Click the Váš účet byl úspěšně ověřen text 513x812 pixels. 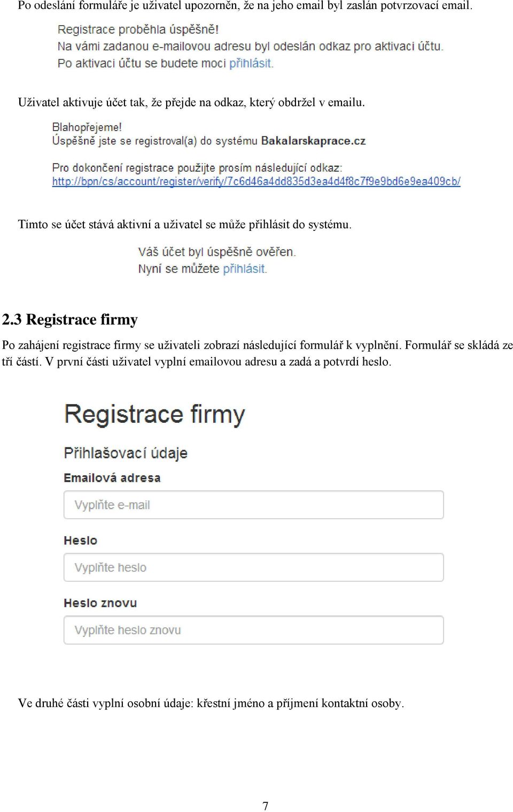click(x=216, y=252)
